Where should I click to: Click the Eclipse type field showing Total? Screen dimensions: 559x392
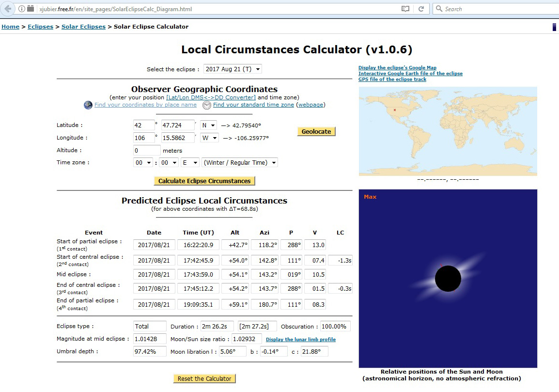click(150, 327)
